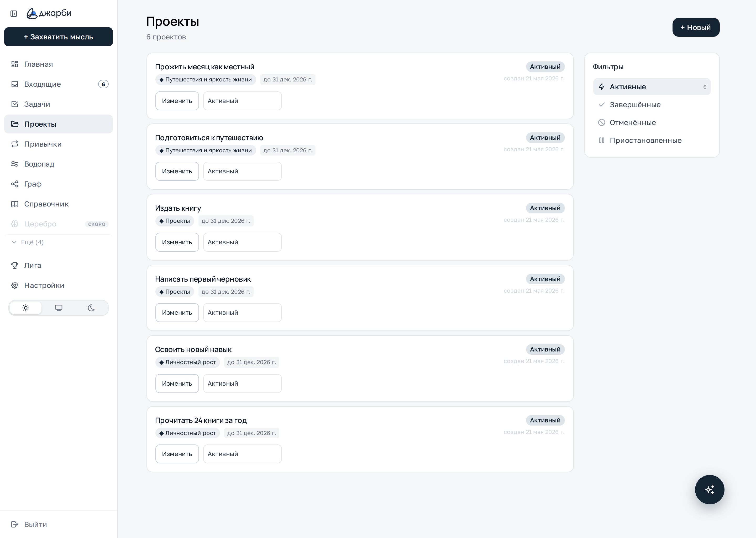Screen dimensions: 756x538
Task: Click Личностный рост tag on Освоить новый навык
Action: pyautogui.click(x=188, y=362)
